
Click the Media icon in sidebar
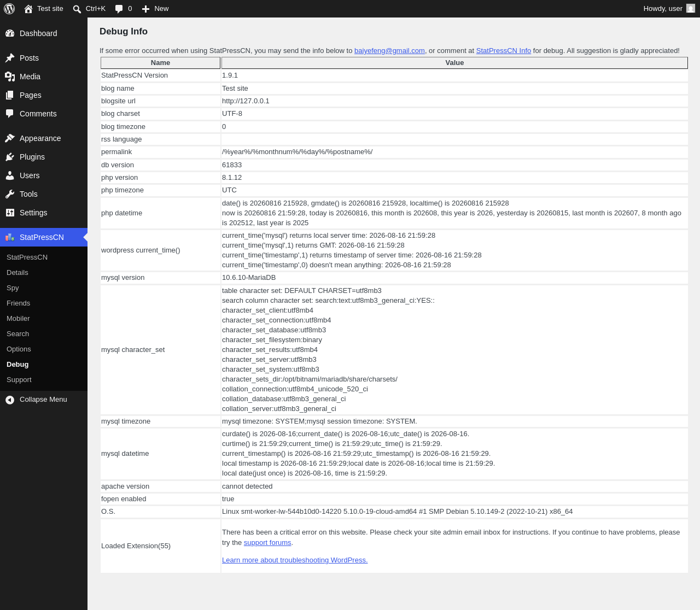coord(10,77)
